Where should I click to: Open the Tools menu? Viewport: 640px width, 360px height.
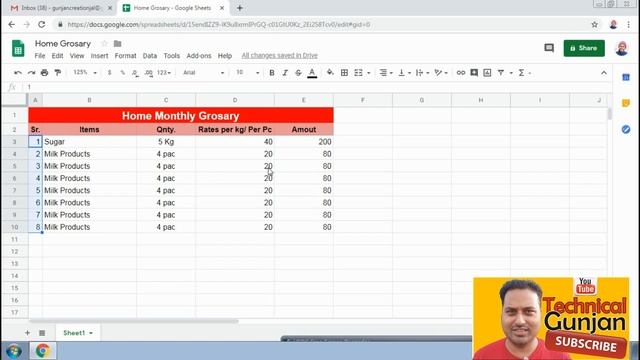click(171, 56)
